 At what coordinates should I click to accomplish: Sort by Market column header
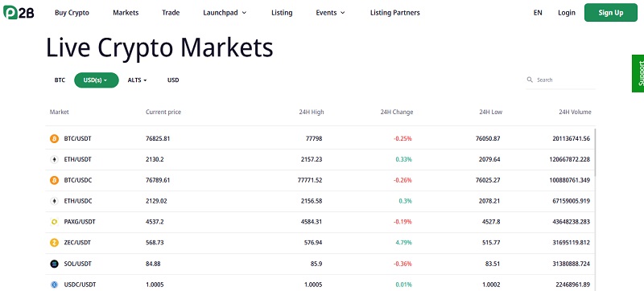tap(59, 112)
